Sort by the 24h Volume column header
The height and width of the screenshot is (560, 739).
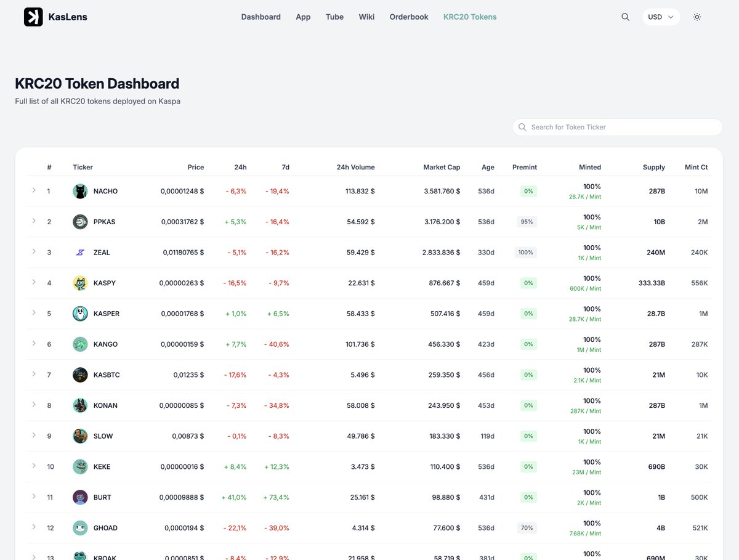coord(355,167)
